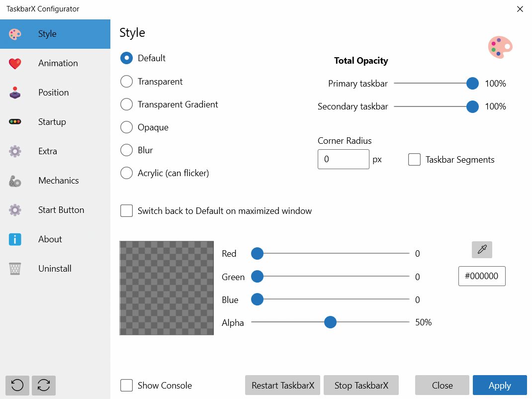
Task: Click the blue info About icon
Action: point(15,239)
